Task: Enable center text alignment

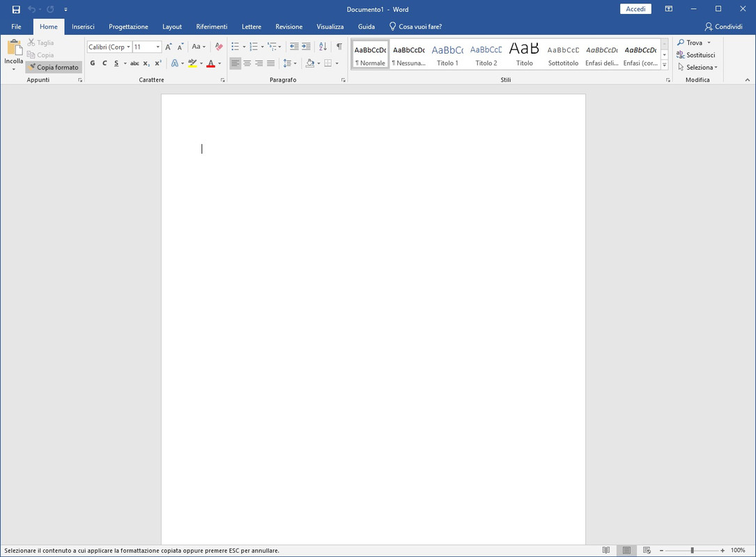Action: tap(247, 63)
